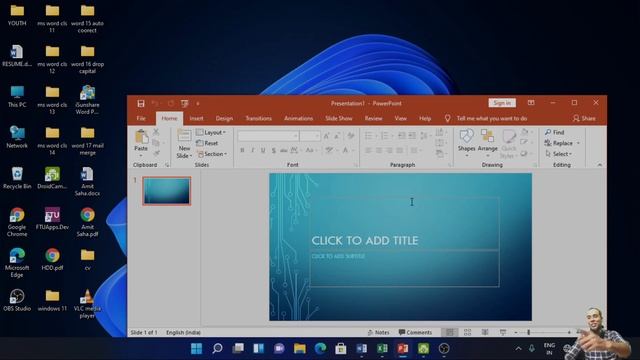Switch to Normal view icon in status bar

coord(450,332)
